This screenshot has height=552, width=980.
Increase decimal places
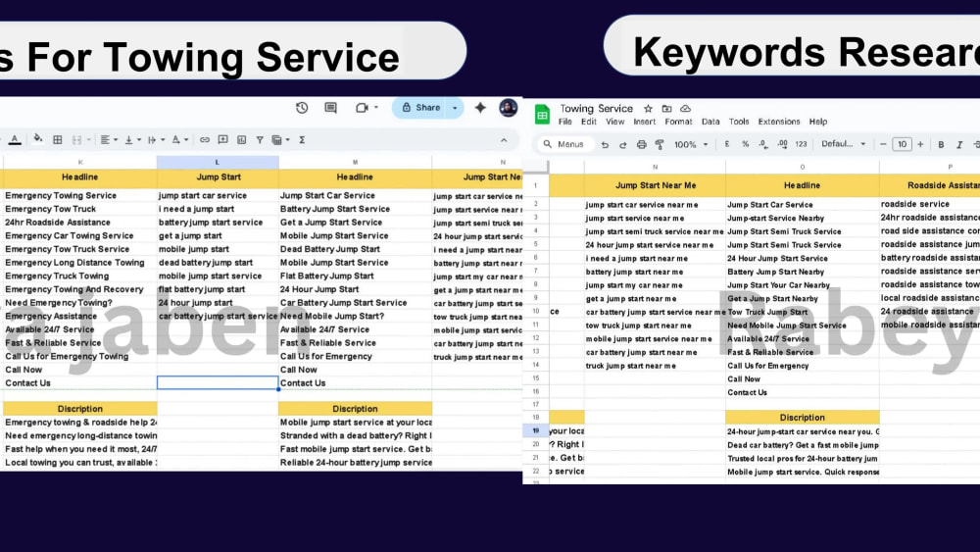click(x=782, y=144)
